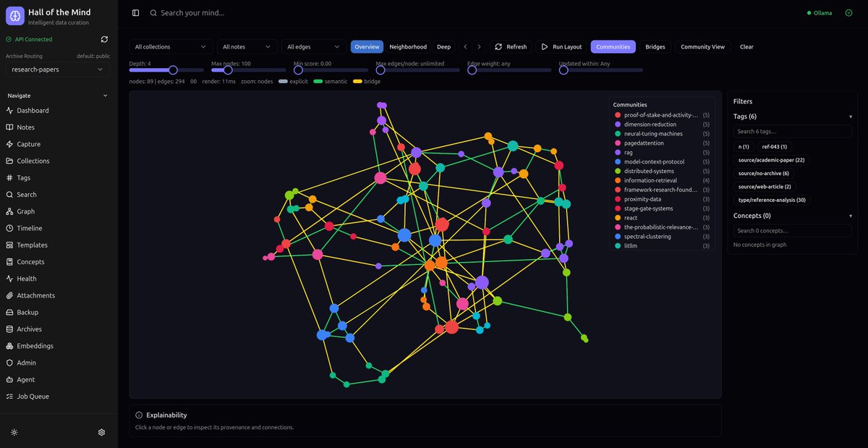
Task: Click the Max edges/node slider handle
Action: (380, 70)
